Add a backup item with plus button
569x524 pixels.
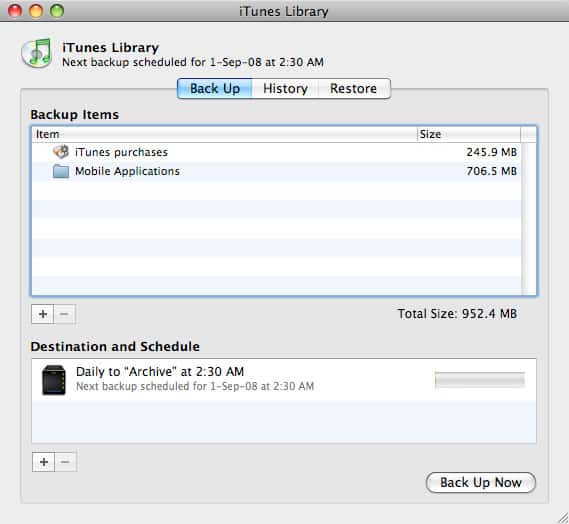43,314
